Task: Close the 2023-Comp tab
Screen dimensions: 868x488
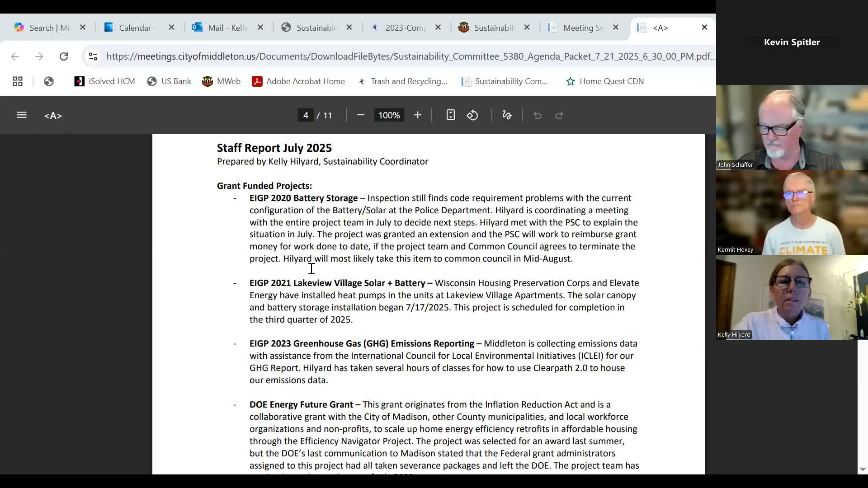Action: pos(438,28)
